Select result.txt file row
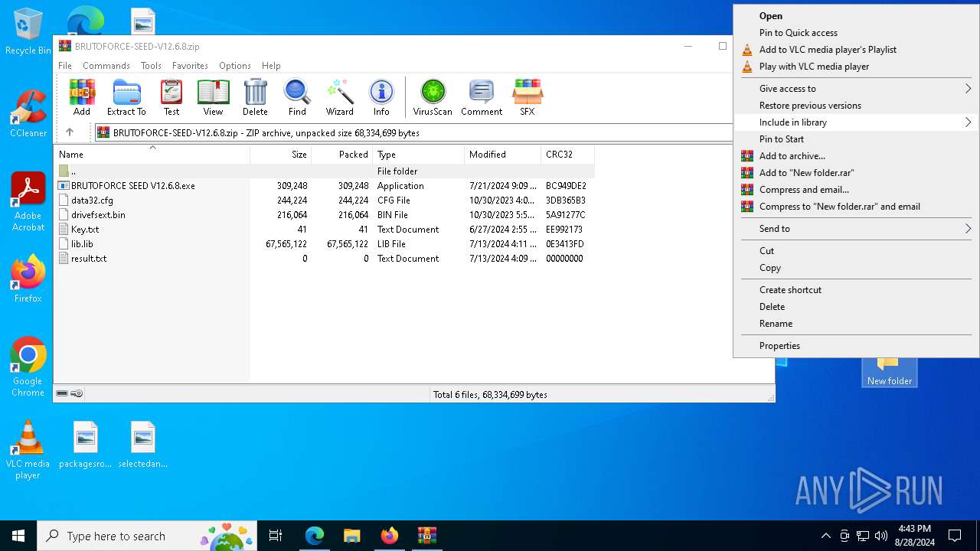Viewport: 980px width, 551px height. point(324,259)
